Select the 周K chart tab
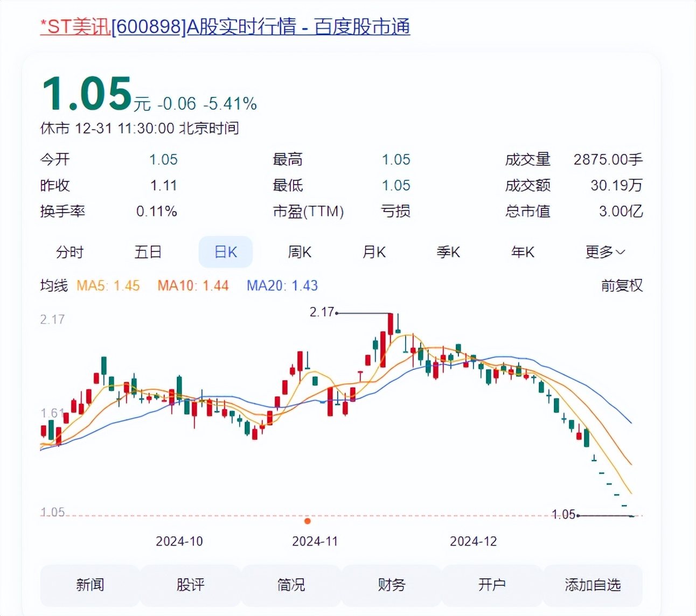 300,252
